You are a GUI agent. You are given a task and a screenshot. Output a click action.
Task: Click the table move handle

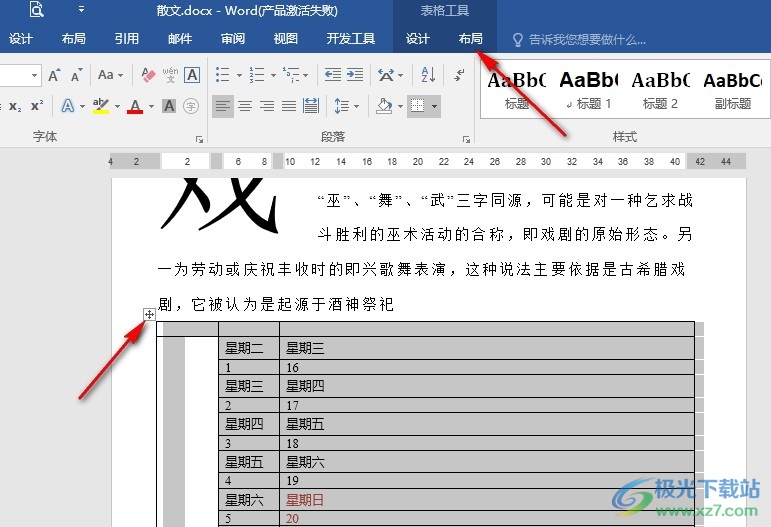point(149,315)
